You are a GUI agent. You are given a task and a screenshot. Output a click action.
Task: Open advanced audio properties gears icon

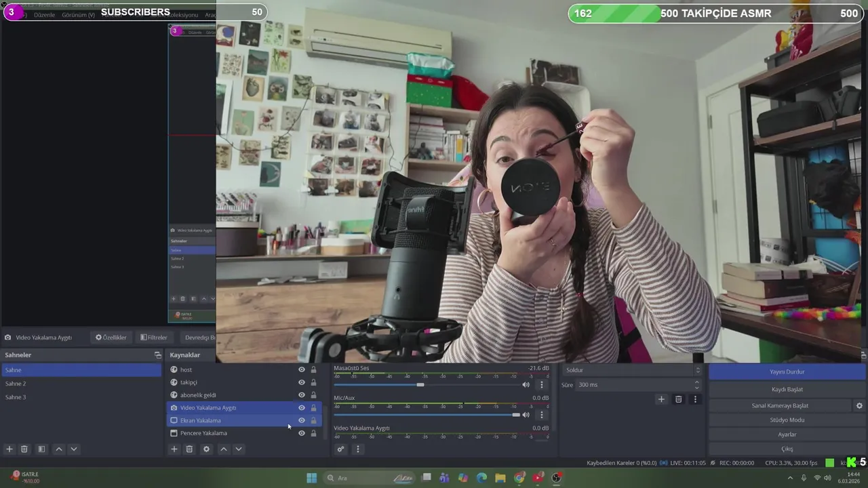(x=340, y=449)
